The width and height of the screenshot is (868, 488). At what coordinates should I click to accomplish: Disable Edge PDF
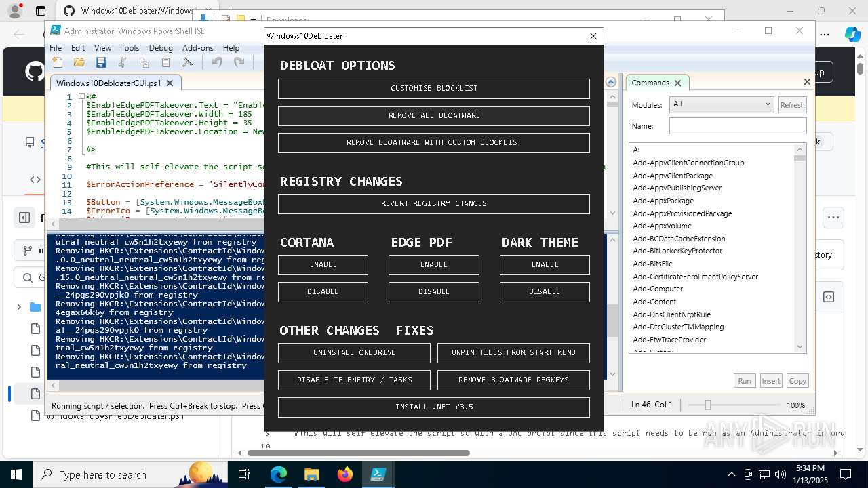(x=434, y=291)
